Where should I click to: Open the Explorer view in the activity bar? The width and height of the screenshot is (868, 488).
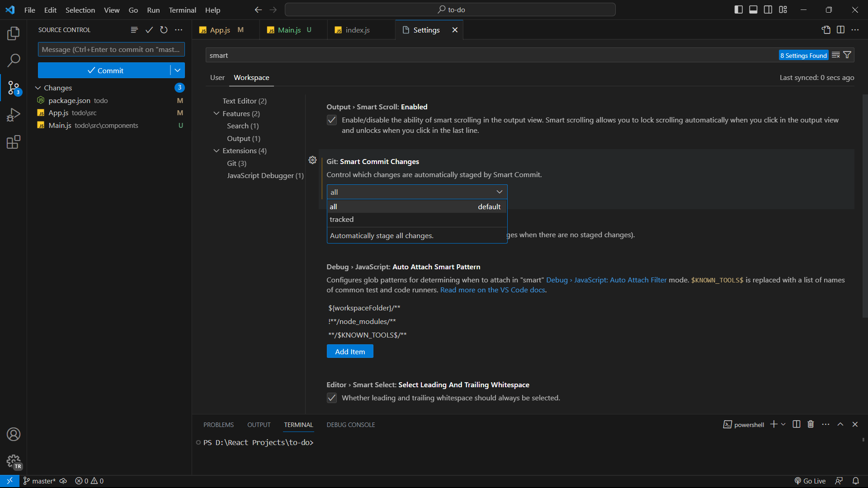click(13, 33)
